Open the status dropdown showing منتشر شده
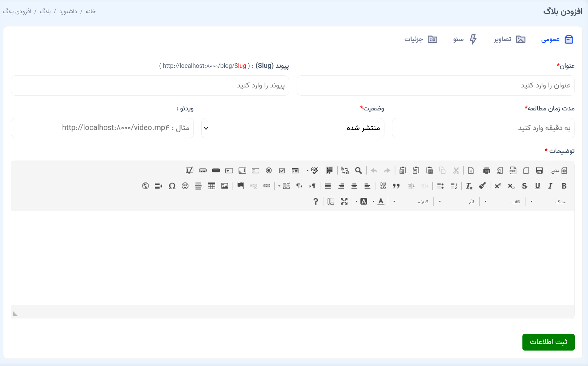Screen dimensions: 588x366 click(292, 128)
